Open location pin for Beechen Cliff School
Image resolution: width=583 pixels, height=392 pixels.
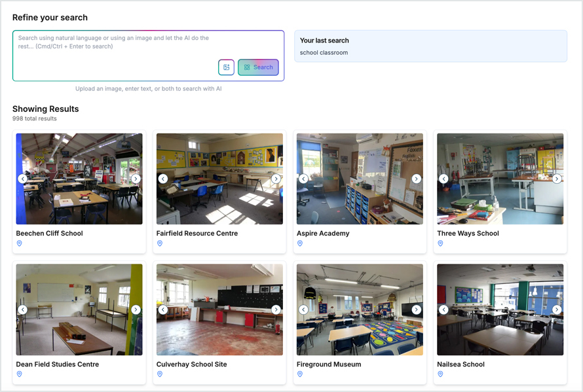coord(20,243)
